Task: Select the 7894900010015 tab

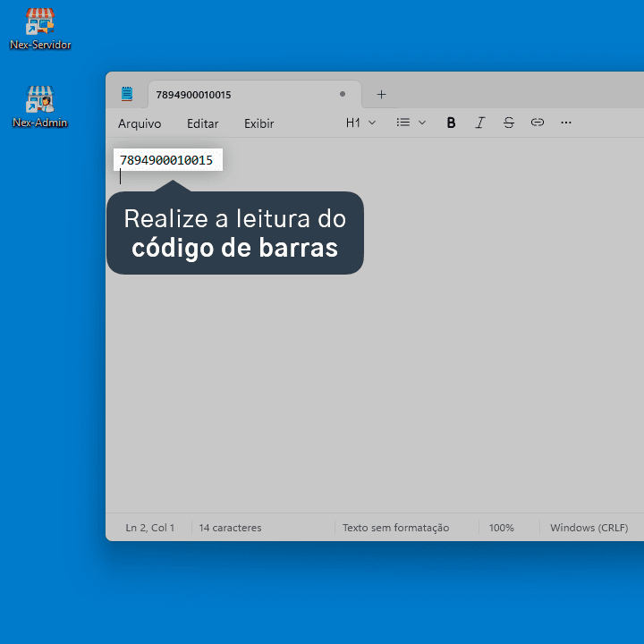Action: coord(255,95)
